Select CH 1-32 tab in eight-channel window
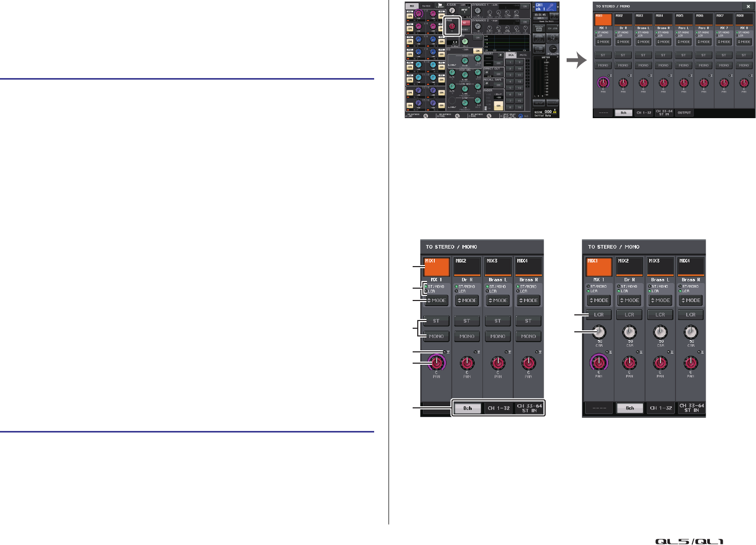Viewport: 756px width, 545px height. click(644, 112)
